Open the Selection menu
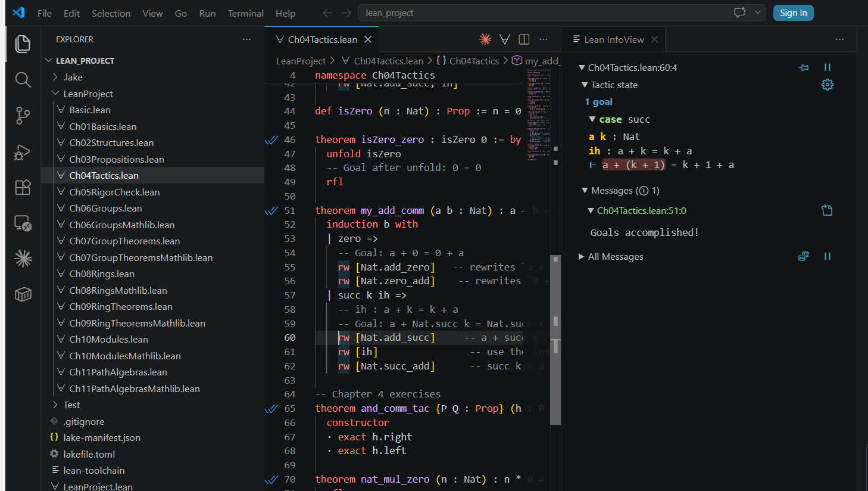Viewport: 868px width, 491px height. pos(111,13)
